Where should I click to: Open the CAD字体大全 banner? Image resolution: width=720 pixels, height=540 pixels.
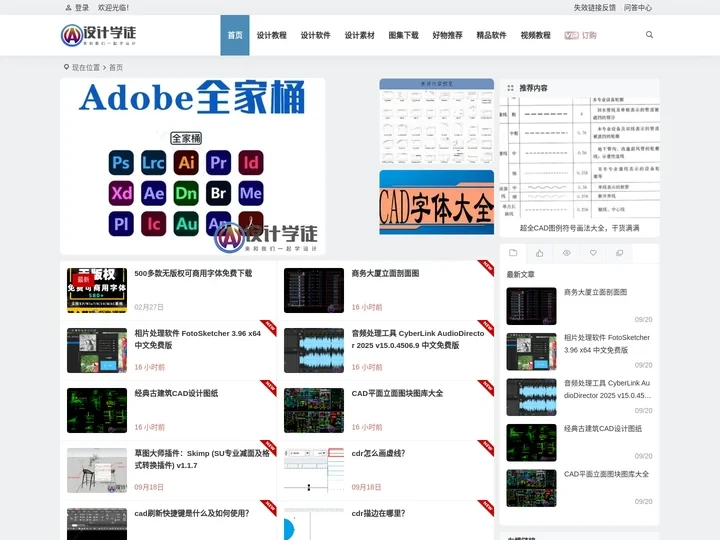click(437, 202)
